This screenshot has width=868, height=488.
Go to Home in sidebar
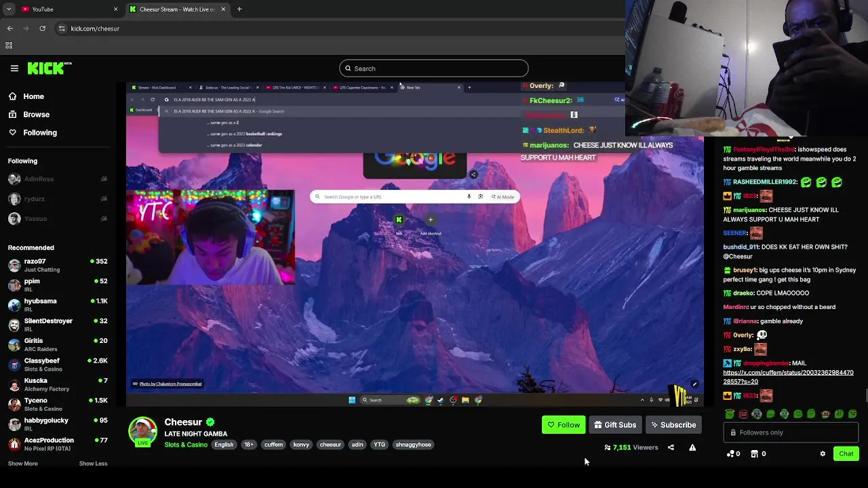[x=33, y=96]
